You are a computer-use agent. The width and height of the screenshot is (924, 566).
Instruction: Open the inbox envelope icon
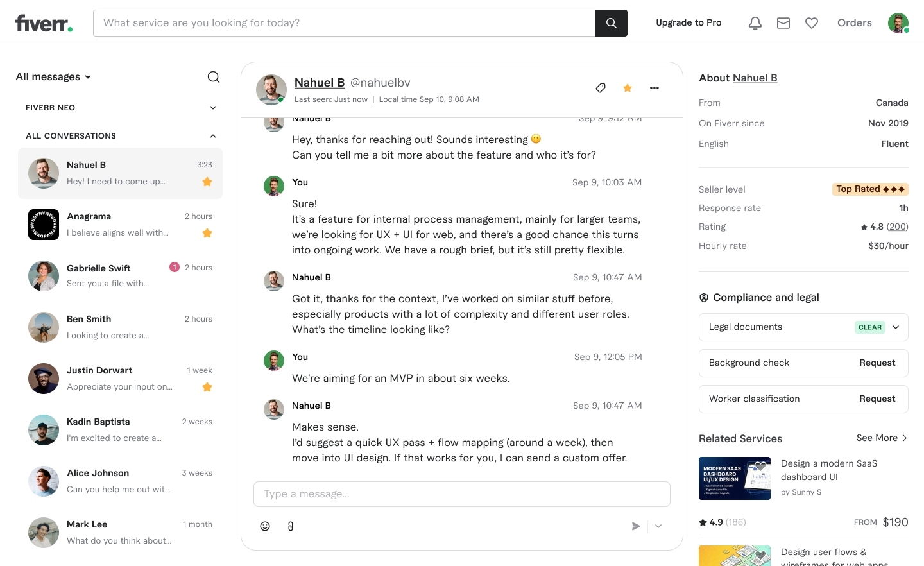coord(783,23)
